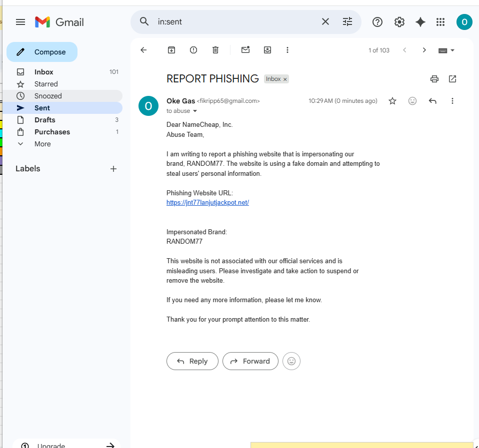Click the Gmail logo
The image size is (479, 448).
click(x=59, y=22)
